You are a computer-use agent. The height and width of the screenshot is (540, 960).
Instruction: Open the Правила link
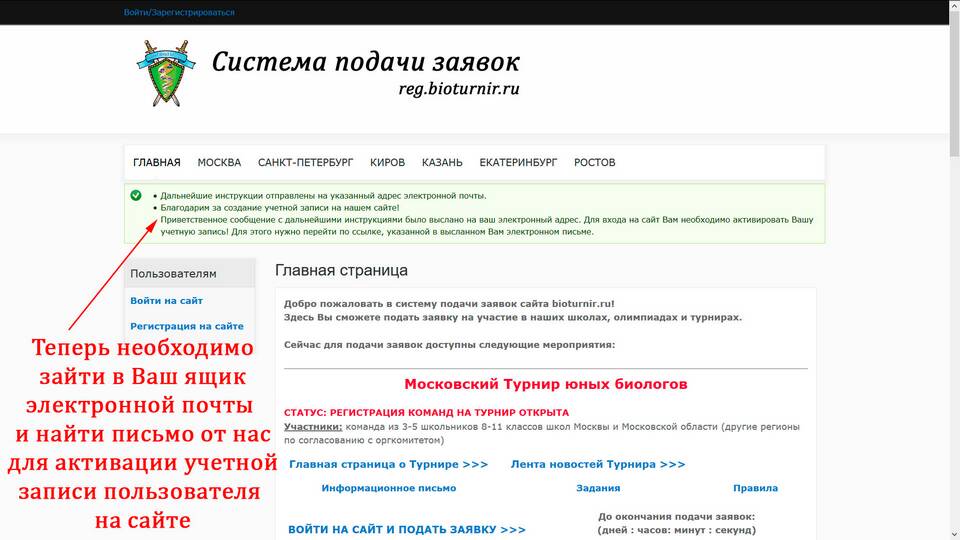pyautogui.click(x=755, y=488)
